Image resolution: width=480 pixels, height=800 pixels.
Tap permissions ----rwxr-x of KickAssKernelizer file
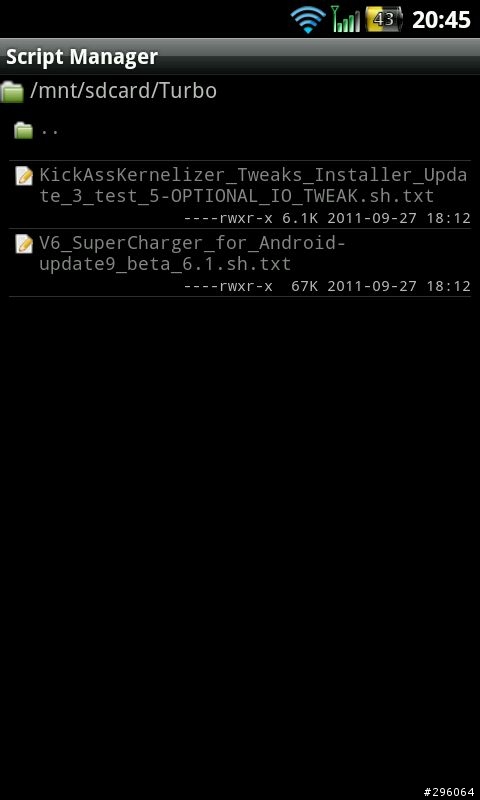[228, 218]
